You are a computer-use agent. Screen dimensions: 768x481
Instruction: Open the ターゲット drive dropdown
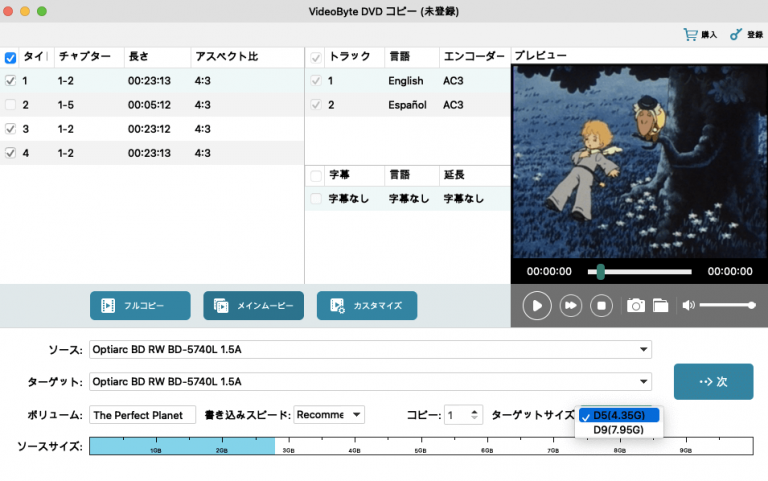(644, 381)
